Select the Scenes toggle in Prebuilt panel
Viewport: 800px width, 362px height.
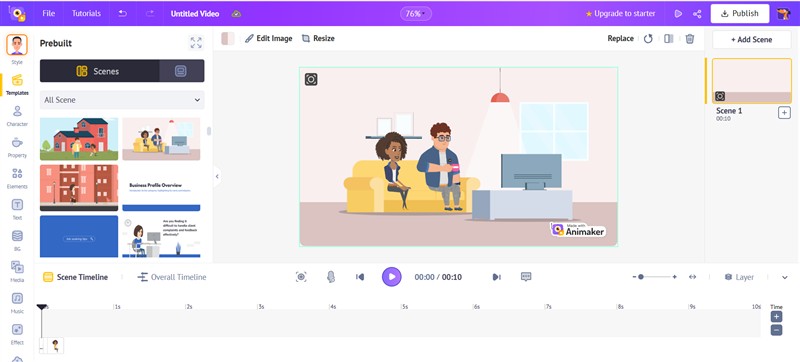(99, 71)
